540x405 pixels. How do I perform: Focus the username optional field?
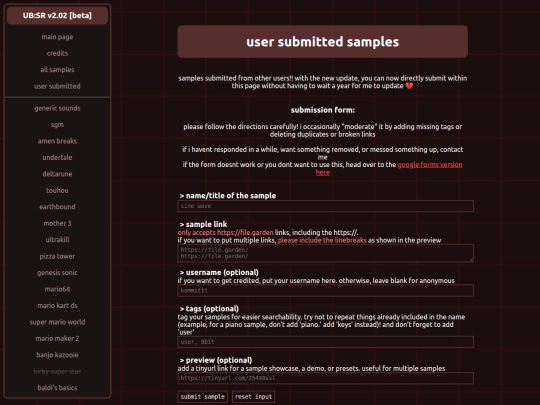pyautogui.click(x=325, y=290)
